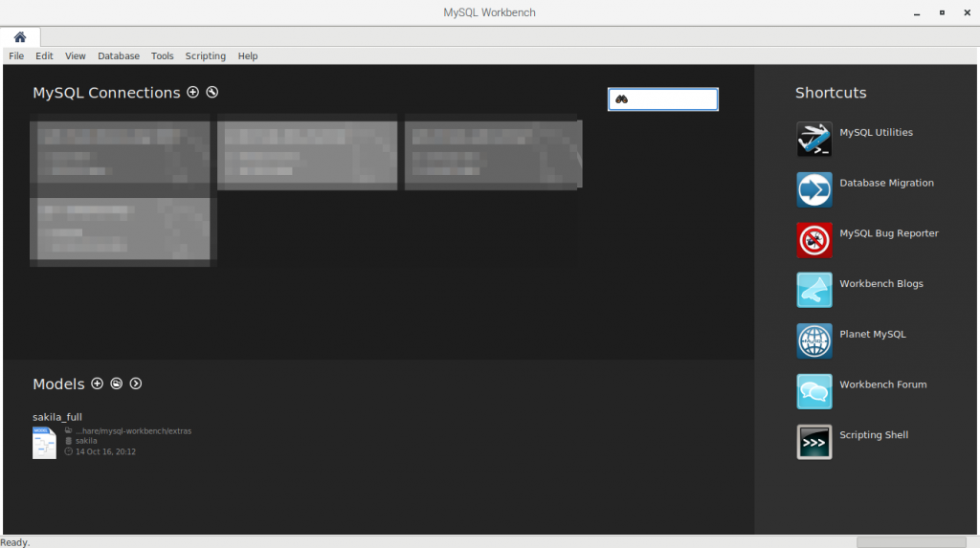Close the MySQL Workbench window
This screenshot has width=980, height=548.
(967, 12)
